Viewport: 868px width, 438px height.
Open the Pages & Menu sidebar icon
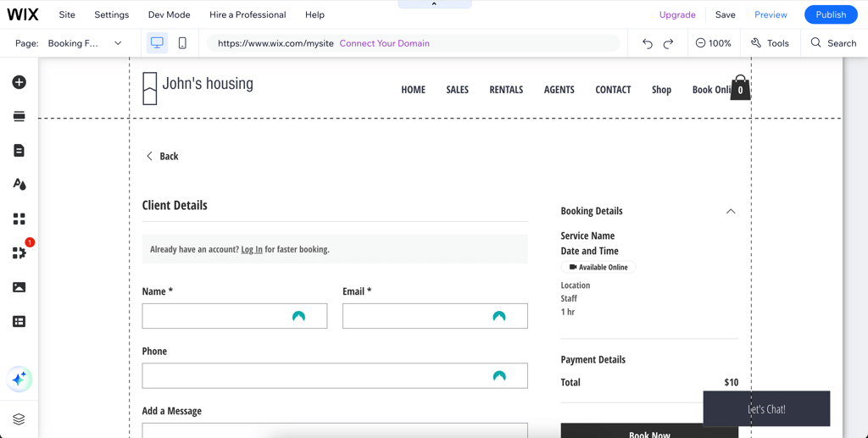click(x=19, y=151)
